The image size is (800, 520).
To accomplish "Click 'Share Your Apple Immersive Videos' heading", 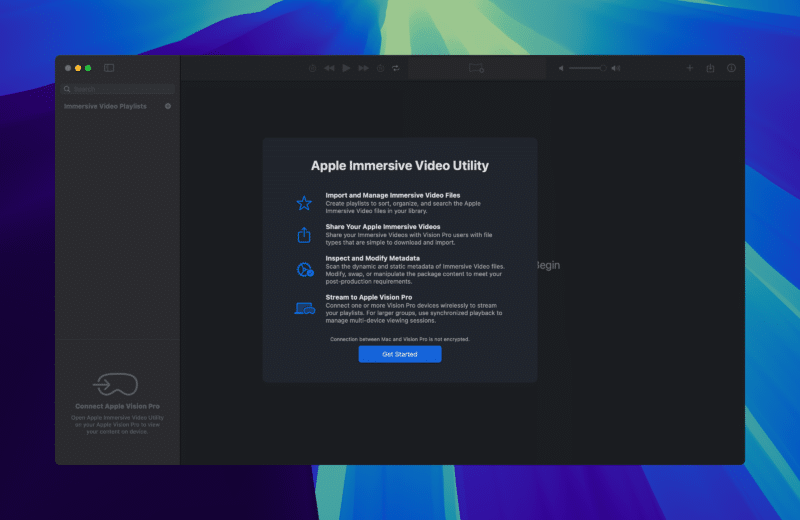I will click(x=383, y=227).
